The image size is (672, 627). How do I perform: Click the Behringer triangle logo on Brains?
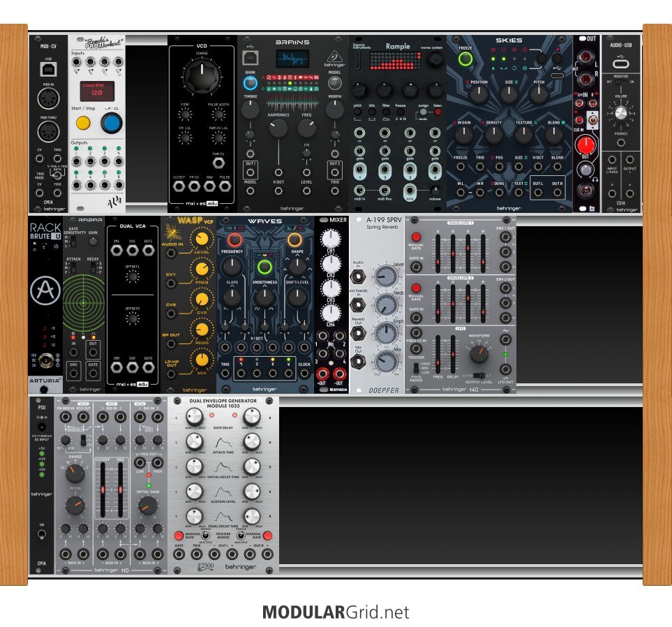point(334,57)
